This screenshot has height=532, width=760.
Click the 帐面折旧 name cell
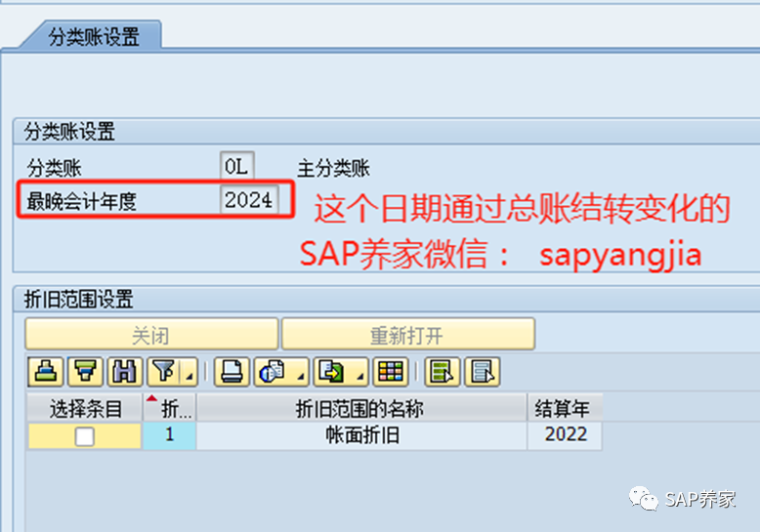pos(361,435)
